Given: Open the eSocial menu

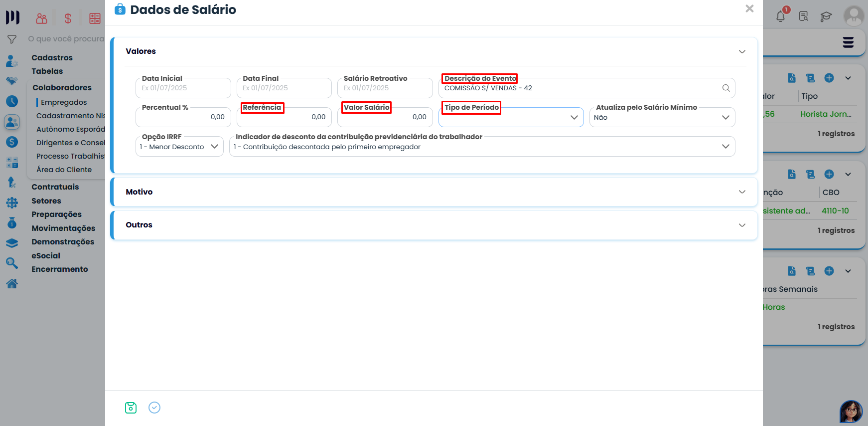Looking at the screenshot, I should pos(46,256).
